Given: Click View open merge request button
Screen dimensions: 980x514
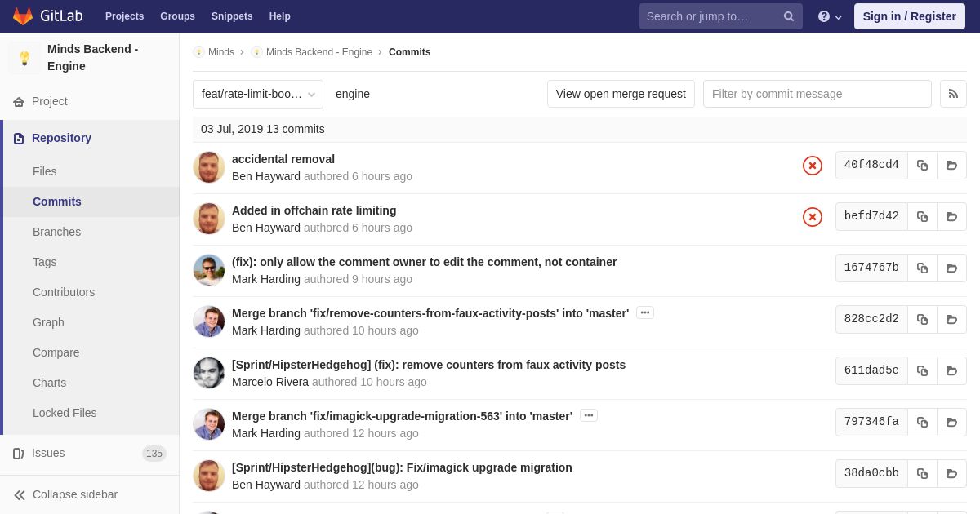Looking at the screenshot, I should pyautogui.click(x=621, y=94).
